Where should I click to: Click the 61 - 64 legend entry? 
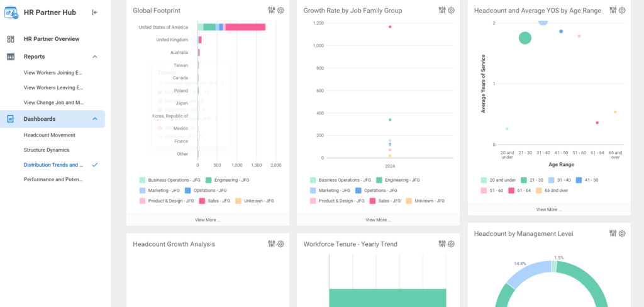tap(519, 191)
